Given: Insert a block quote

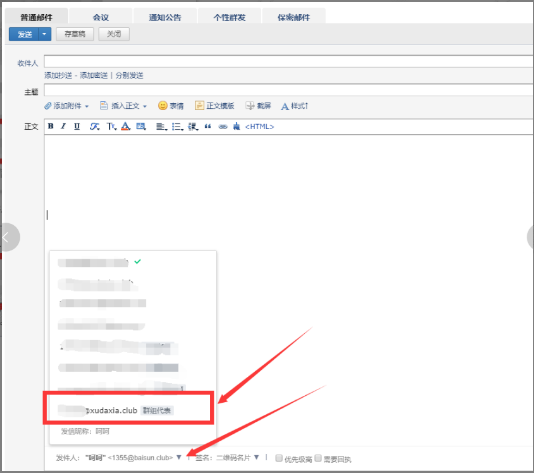Looking at the screenshot, I should tap(208, 126).
